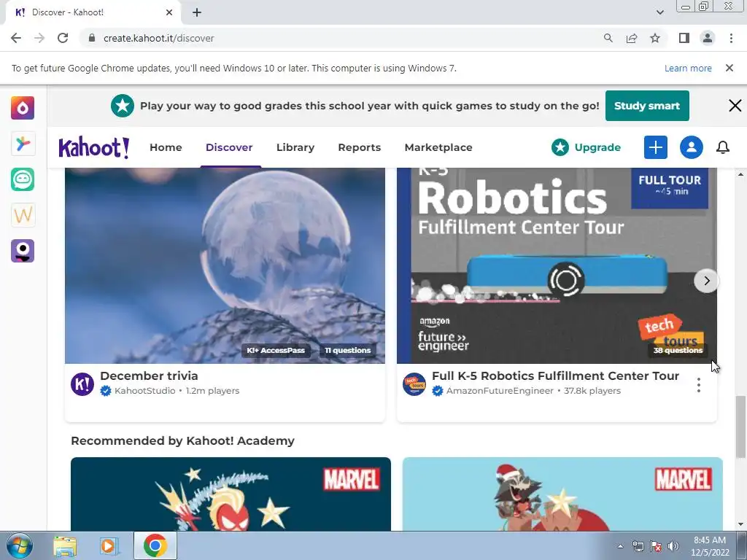This screenshot has width=747, height=560.
Task: Open the volume speaker tray icon
Action: coord(673,546)
